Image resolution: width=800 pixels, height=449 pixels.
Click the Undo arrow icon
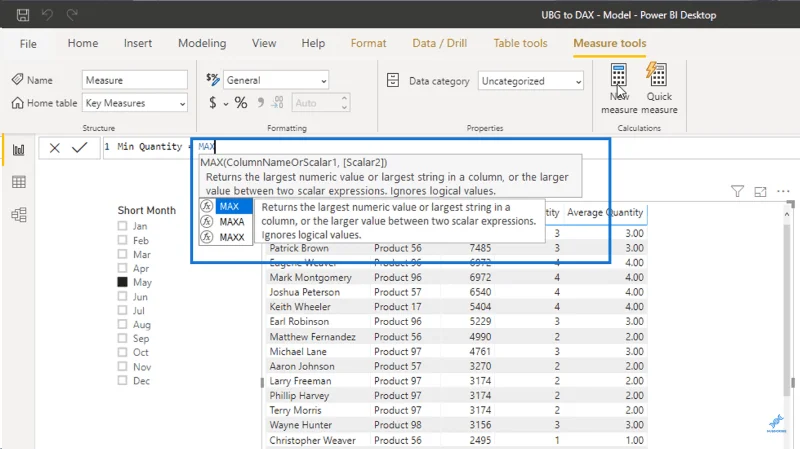pos(47,15)
